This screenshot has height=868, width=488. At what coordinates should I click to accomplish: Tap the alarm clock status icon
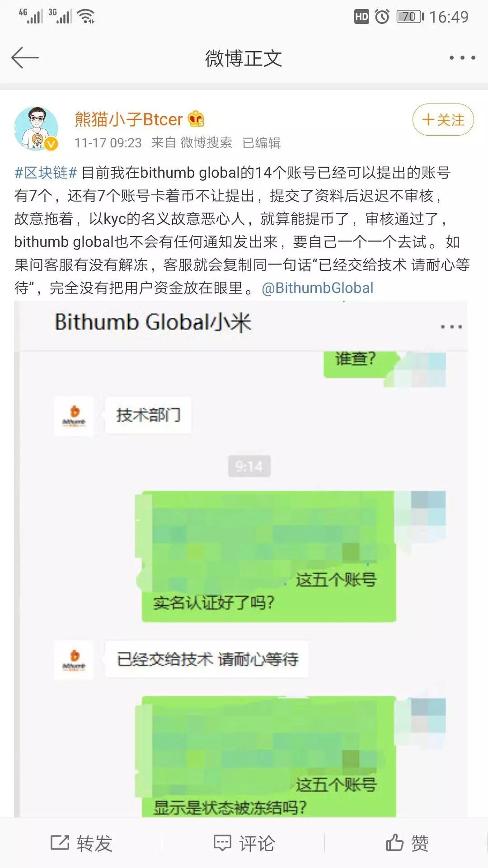click(382, 17)
